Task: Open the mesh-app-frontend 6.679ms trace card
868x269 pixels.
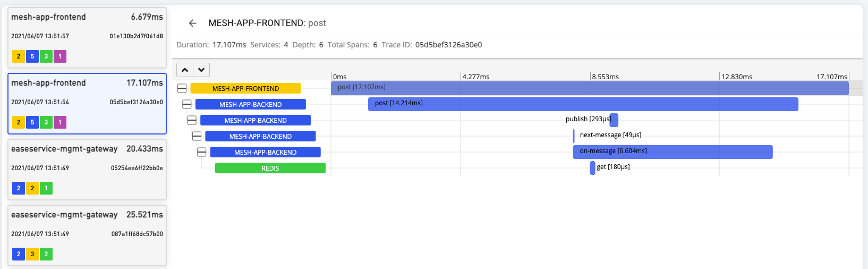Action: tap(87, 37)
